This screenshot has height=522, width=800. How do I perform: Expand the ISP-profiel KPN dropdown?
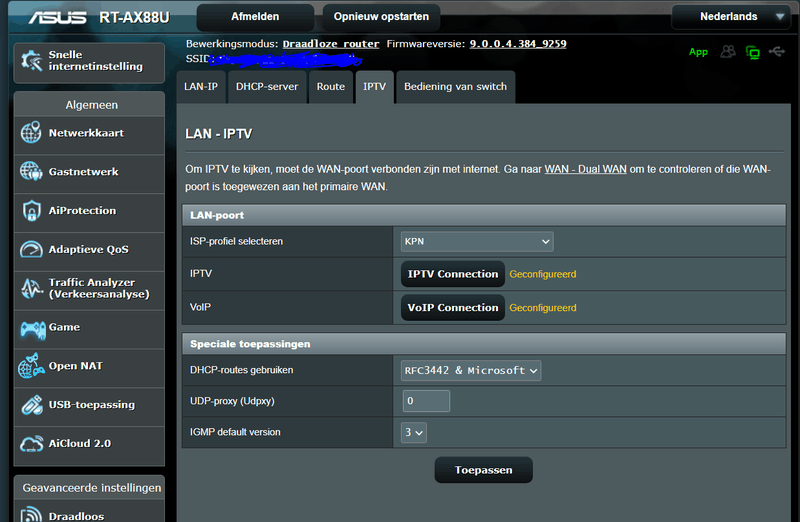pos(477,241)
